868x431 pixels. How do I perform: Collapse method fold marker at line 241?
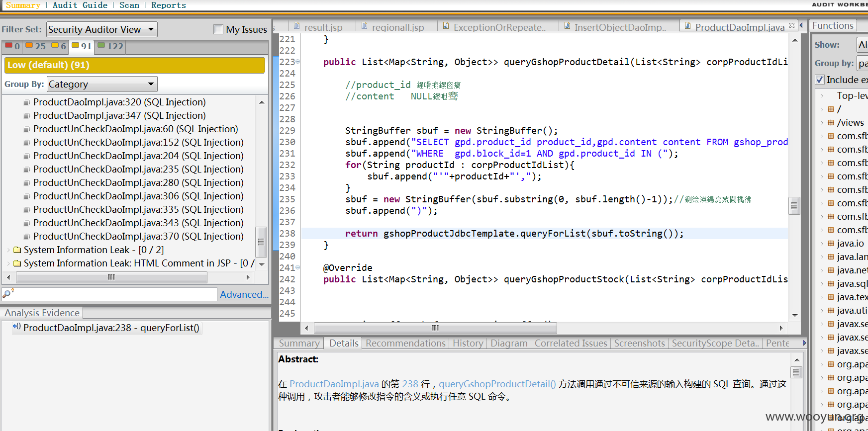[x=298, y=267]
